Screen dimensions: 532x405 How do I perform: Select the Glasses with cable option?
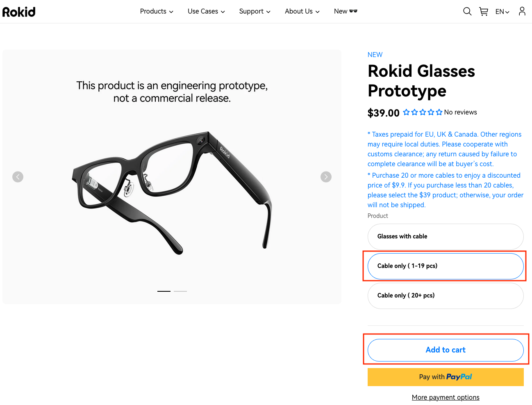click(446, 236)
